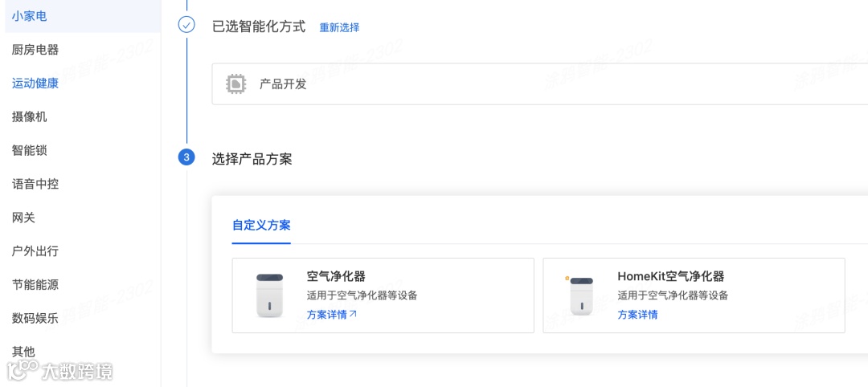Open the 语音中控 category
868x387 pixels.
35,184
